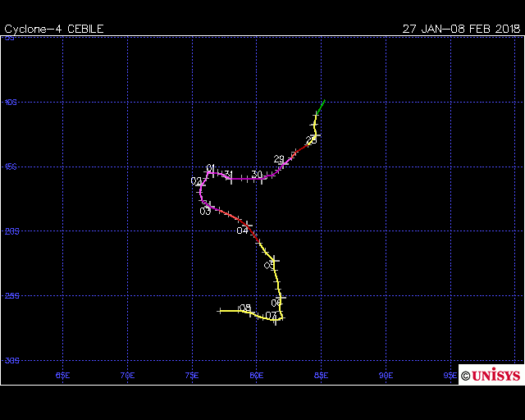
Task: Select the track marker labeled 02
Action: coord(196,181)
